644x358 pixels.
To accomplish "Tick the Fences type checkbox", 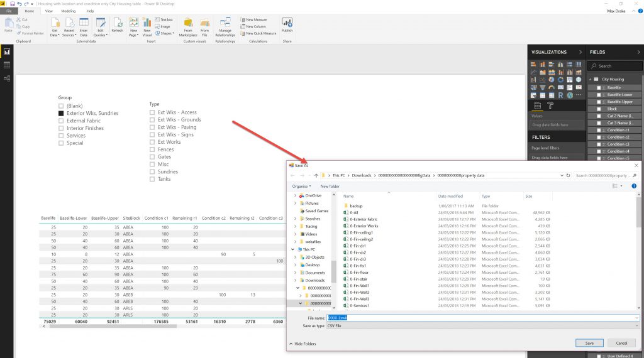I will (x=152, y=149).
